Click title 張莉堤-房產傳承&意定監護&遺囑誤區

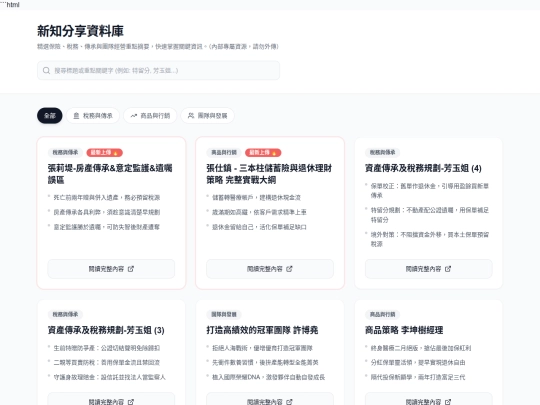110,174
